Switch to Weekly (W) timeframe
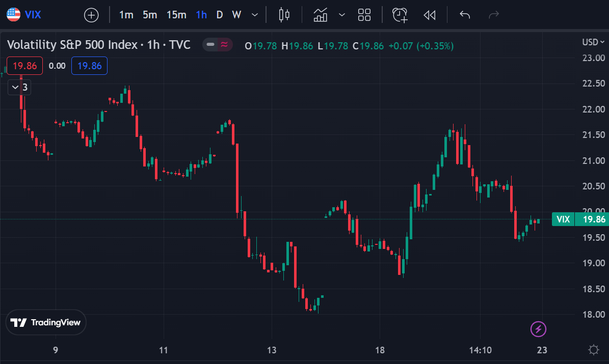This screenshot has height=364, width=609. click(236, 15)
